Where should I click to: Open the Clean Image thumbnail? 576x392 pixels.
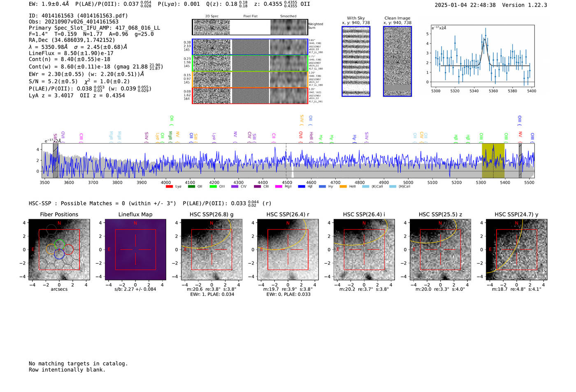tap(397, 61)
